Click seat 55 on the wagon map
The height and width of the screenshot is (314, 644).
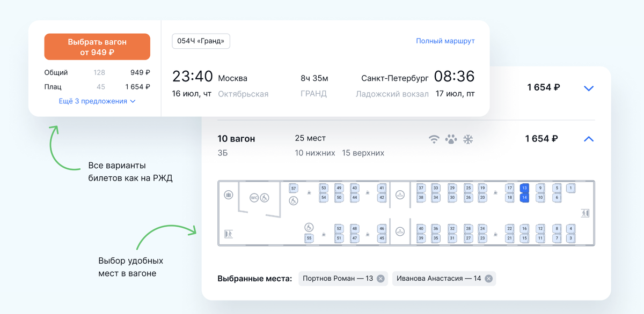pyautogui.click(x=309, y=238)
